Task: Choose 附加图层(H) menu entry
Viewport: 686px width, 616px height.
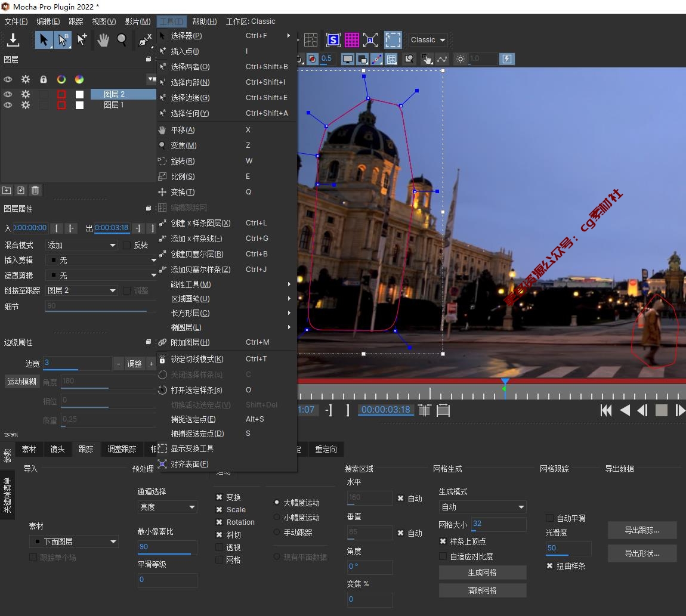Action: [x=227, y=342]
